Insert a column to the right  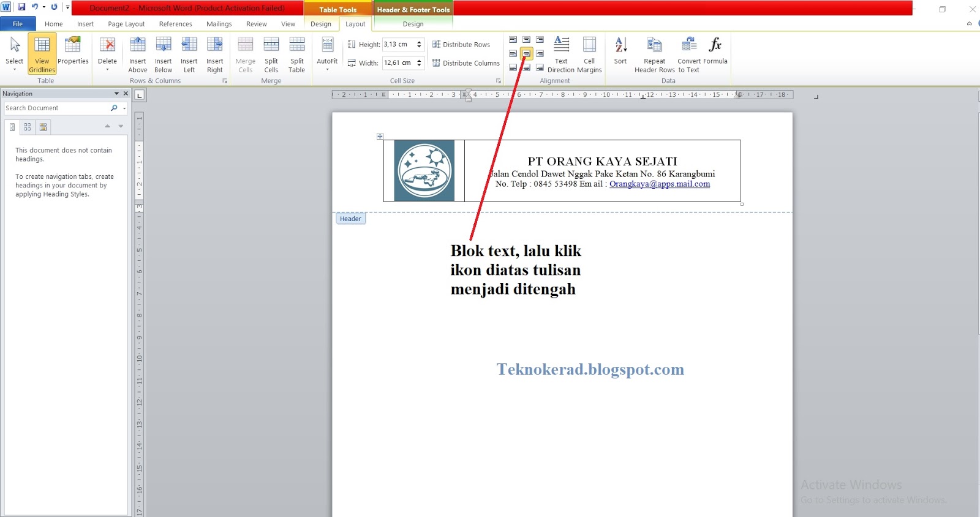coord(215,54)
